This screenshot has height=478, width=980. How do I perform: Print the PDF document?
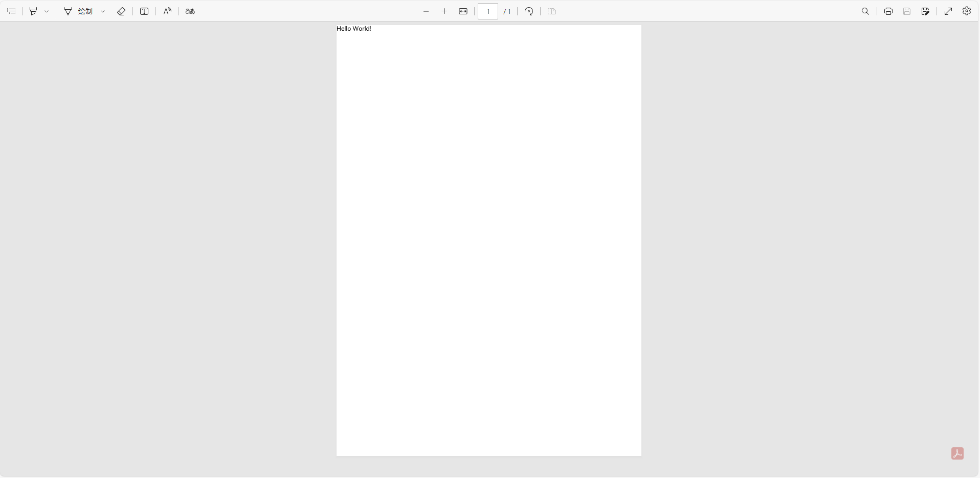coord(888,11)
